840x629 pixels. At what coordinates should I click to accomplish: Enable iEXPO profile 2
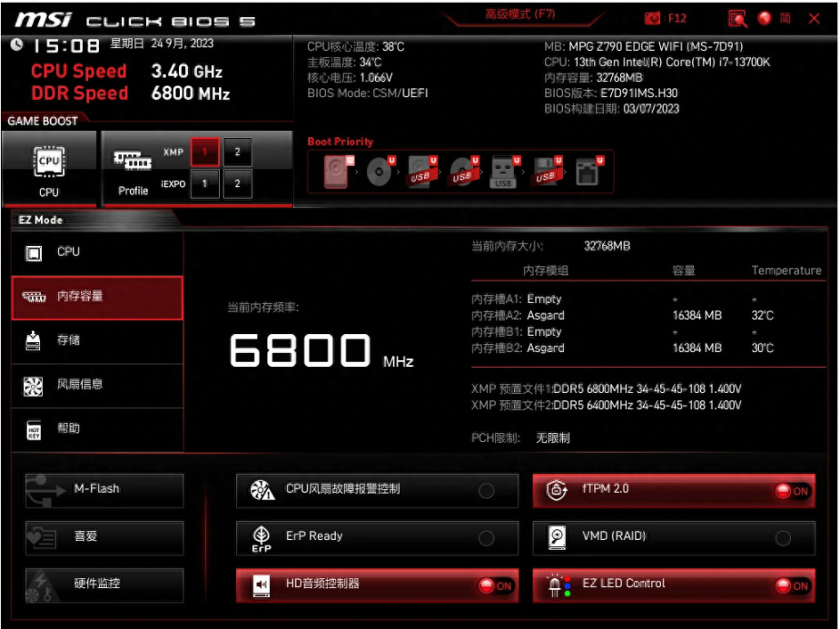[x=237, y=183]
